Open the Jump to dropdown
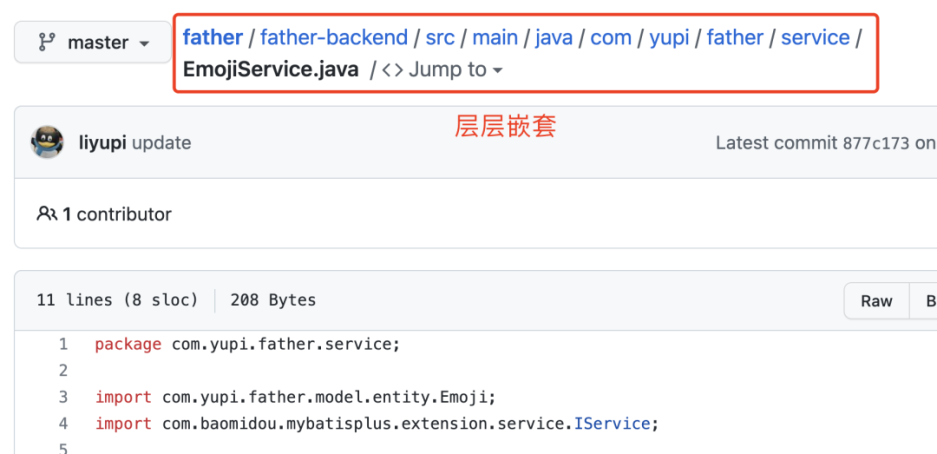The image size is (937, 454). 442,70
